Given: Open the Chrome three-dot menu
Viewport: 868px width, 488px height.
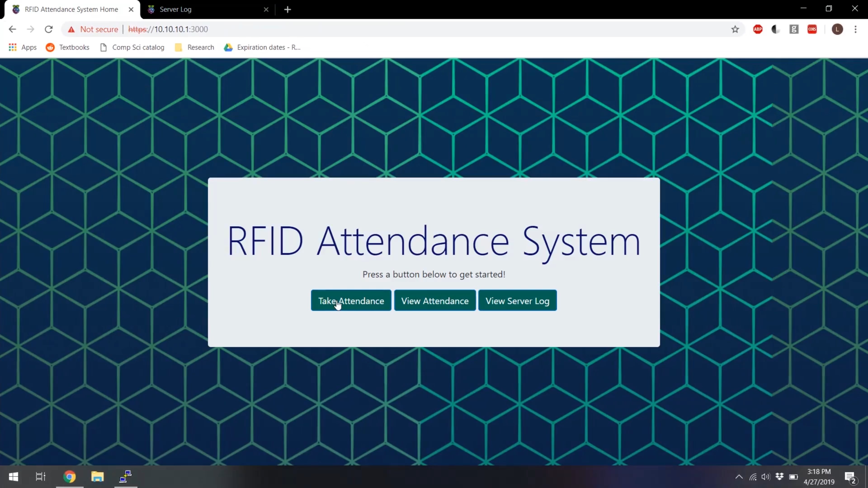Looking at the screenshot, I should [x=856, y=29].
